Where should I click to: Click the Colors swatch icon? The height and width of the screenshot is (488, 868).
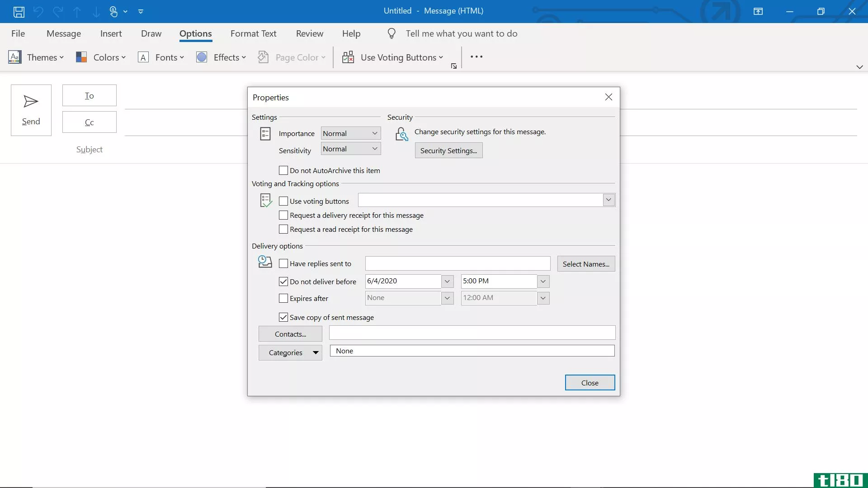coord(81,57)
